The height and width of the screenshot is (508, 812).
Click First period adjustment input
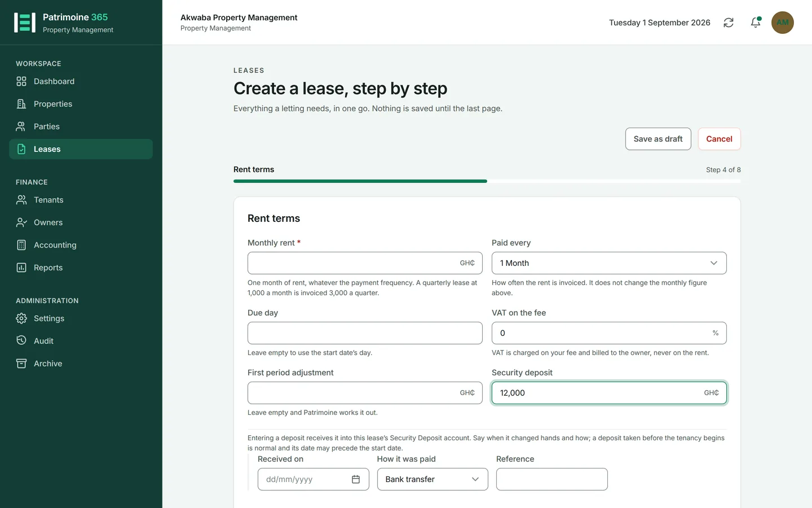tap(365, 393)
